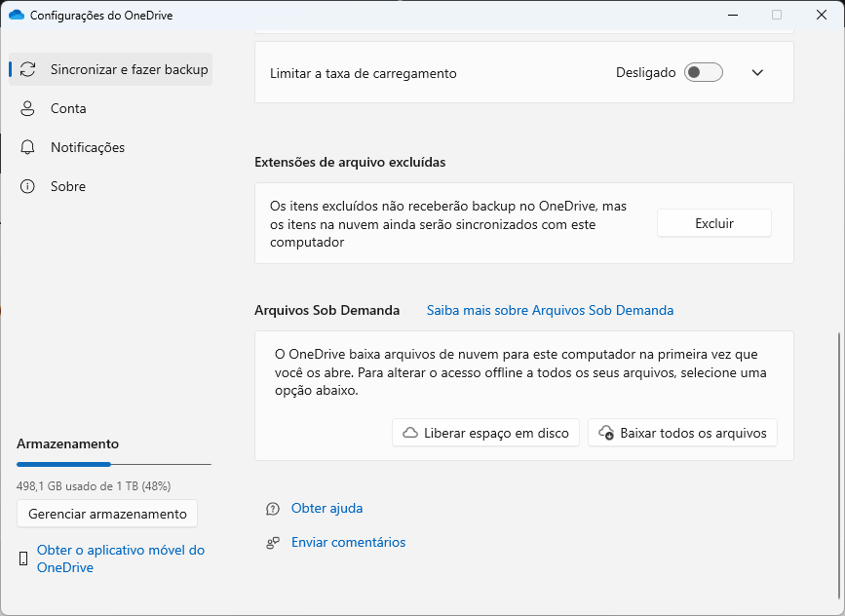Click Gerenciar armazenamento button
Image resolution: width=845 pixels, height=616 pixels.
[x=107, y=514]
